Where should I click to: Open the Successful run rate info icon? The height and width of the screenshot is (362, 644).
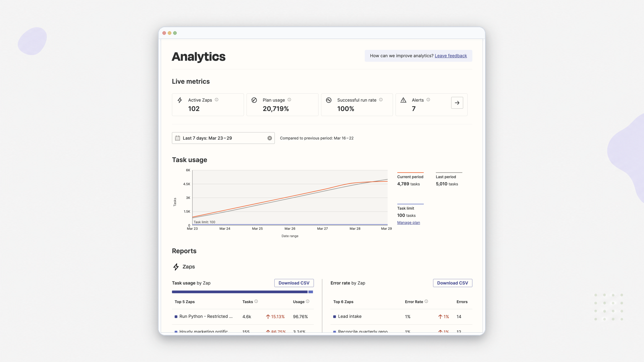381,100
